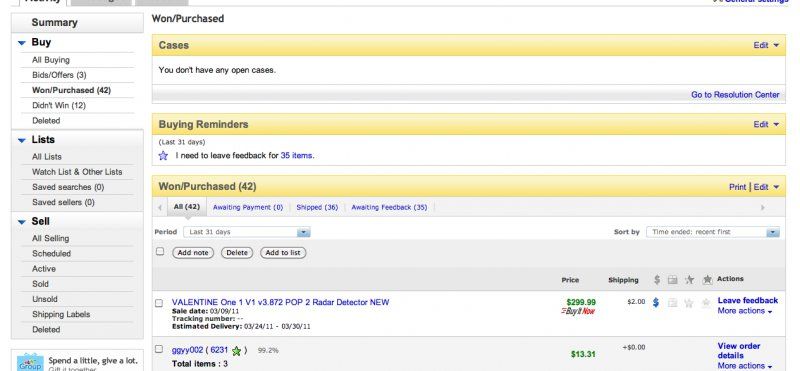This screenshot has height=371, width=800.
Task: Click the Buy It Now logo under $299.99
Action: (x=578, y=311)
